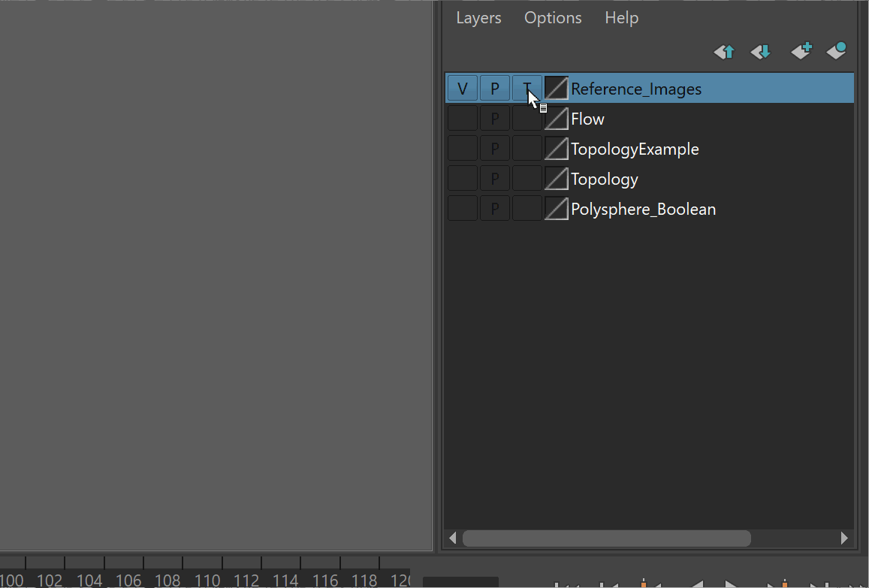Screen dimensions: 869x588
Task: Click the scrollbar left arrow
Action: (x=452, y=538)
